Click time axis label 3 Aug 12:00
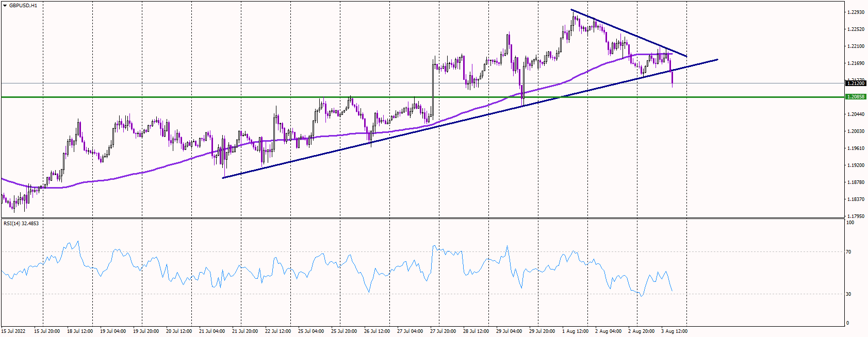The width and height of the screenshot is (868, 337). point(674,331)
